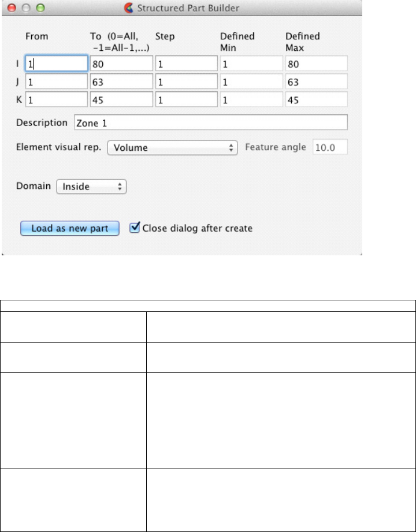416x532 pixels.
Task: Click the K From input field
Action: 56,99
